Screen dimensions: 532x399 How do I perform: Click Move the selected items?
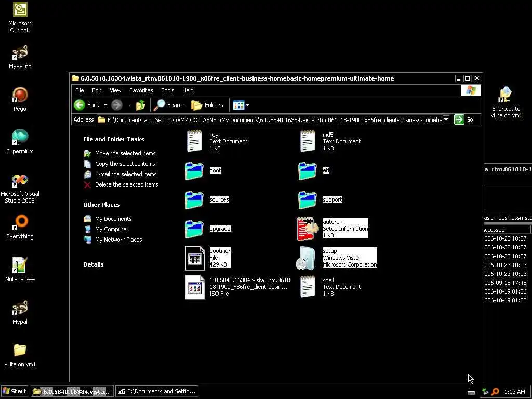[x=125, y=153]
